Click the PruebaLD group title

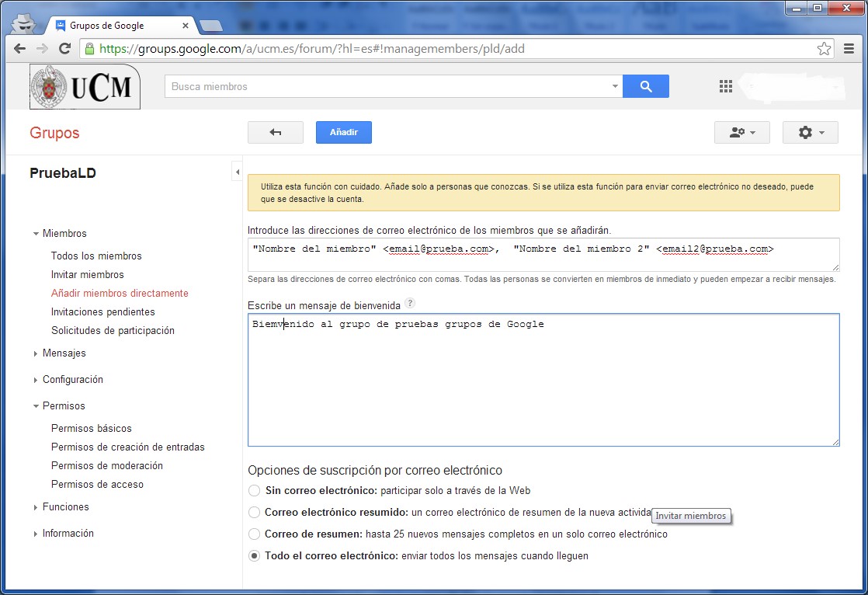click(63, 173)
